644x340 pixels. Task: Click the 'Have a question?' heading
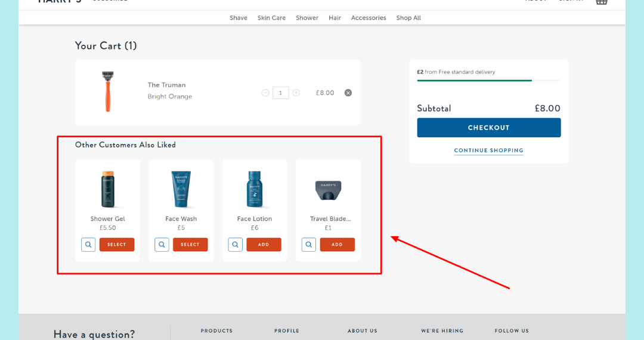(x=94, y=334)
